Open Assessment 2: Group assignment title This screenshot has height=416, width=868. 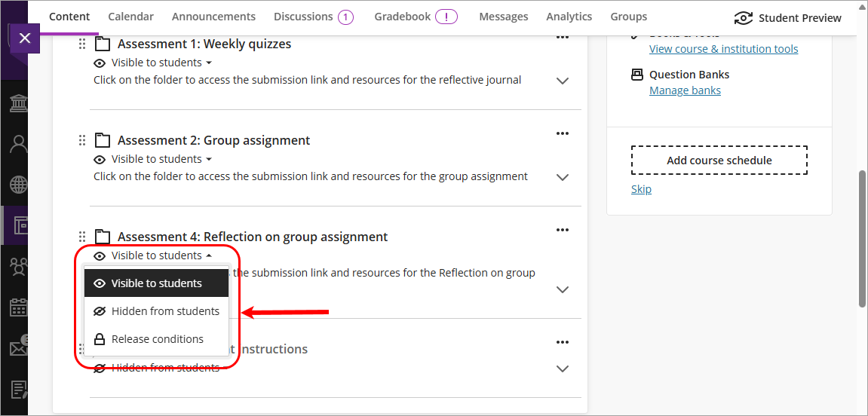click(213, 140)
